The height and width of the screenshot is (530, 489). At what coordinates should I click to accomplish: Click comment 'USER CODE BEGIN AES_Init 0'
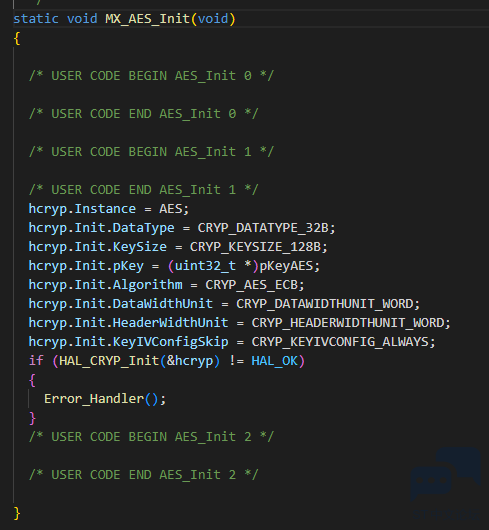tap(151, 76)
